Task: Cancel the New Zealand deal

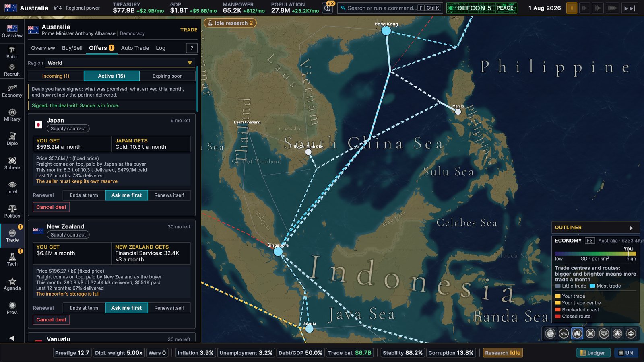Action: [x=51, y=320]
